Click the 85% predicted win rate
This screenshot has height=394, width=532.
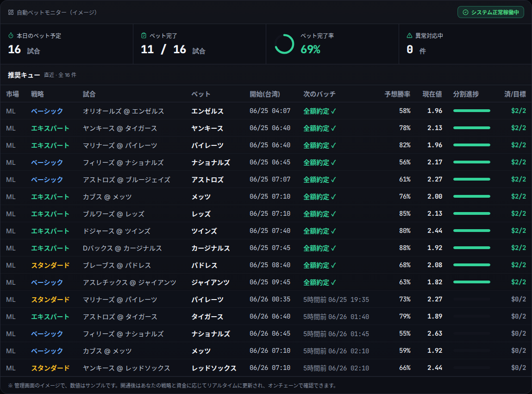pos(405,213)
